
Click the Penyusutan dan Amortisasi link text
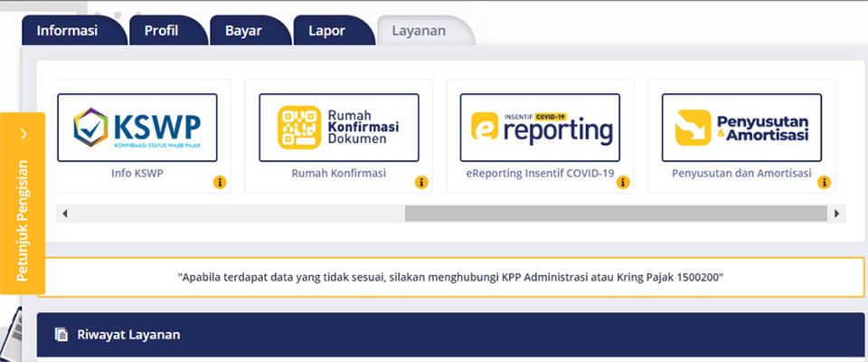[x=741, y=174]
